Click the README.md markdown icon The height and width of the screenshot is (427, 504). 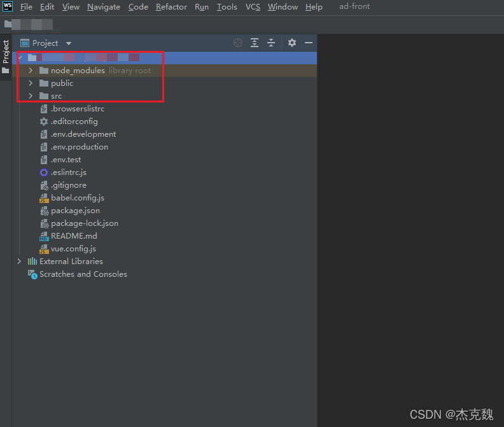(x=44, y=236)
